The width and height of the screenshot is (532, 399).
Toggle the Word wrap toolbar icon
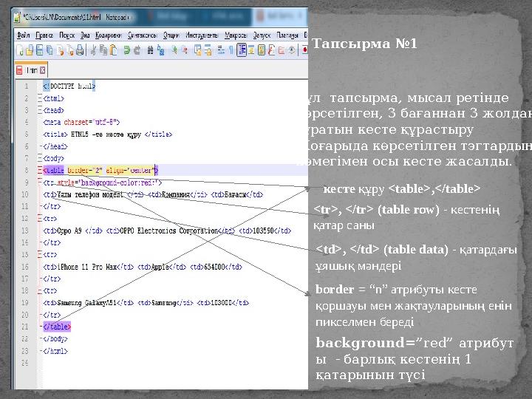pos(221,50)
